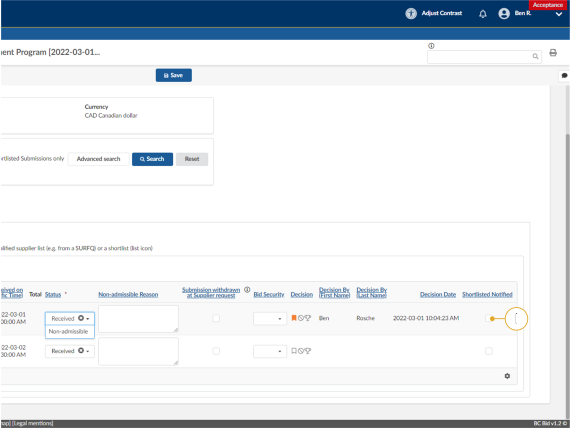The height and width of the screenshot is (428, 570).
Task: Click the first-row Non-admissible Reason text area
Action: click(138, 319)
